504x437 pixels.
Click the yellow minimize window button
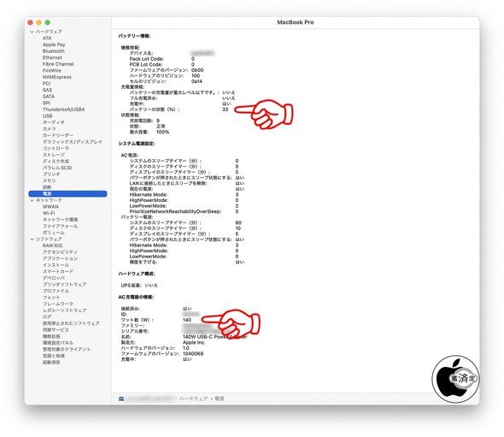pos(39,22)
